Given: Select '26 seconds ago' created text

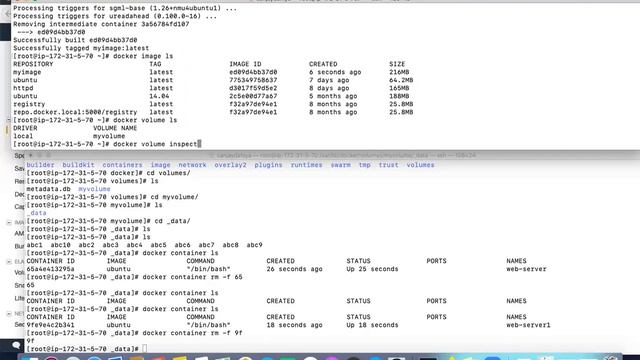Looking at the screenshot, I should 294,269.
